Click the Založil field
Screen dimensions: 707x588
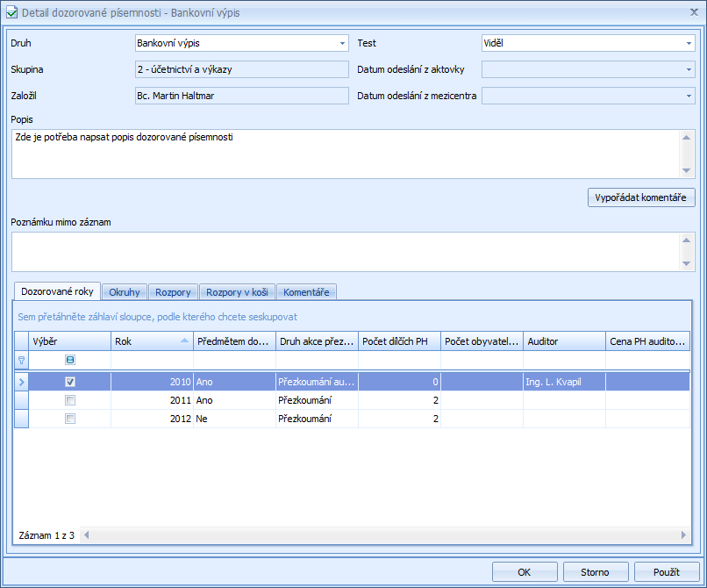coord(242,96)
